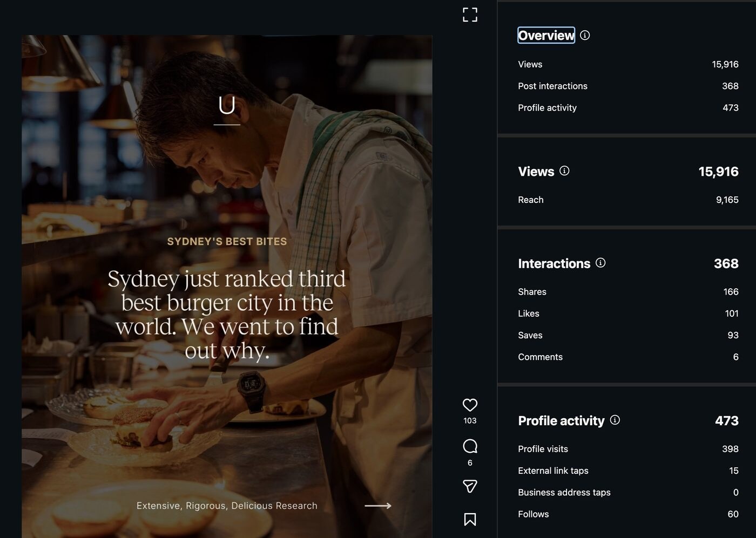
Task: Select the Views row in Overview
Action: tap(628, 64)
